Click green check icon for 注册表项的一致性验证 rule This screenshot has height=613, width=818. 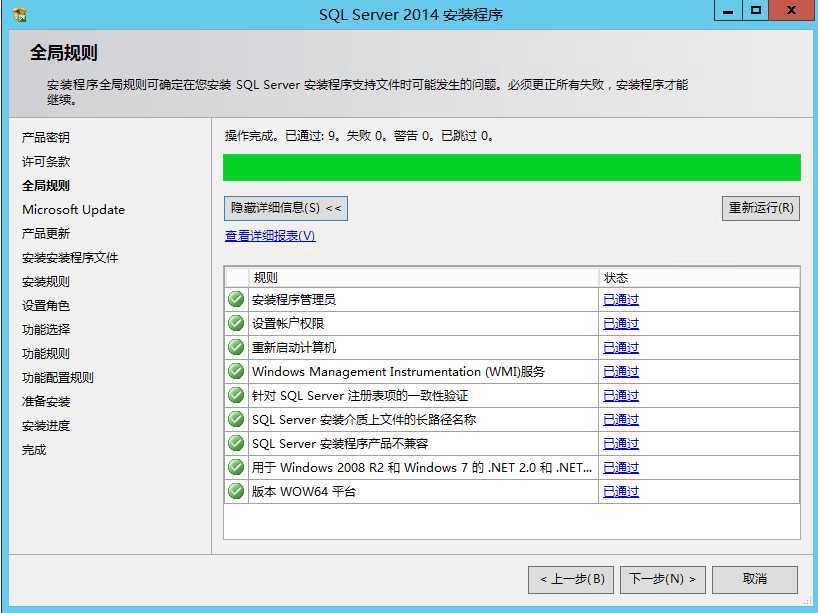point(236,395)
